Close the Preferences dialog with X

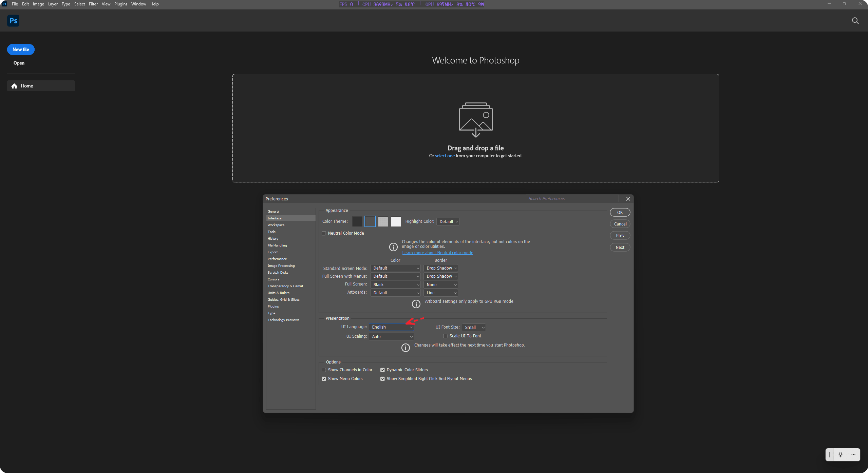(628, 199)
